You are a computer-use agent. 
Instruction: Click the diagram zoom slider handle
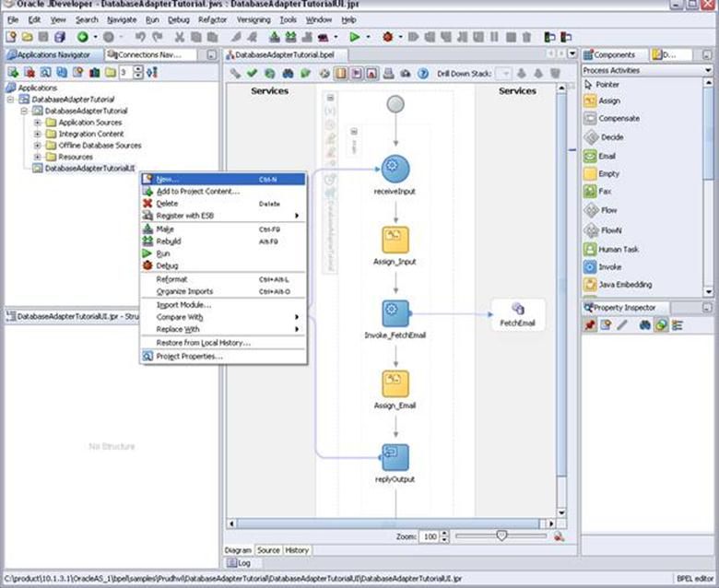501,535
